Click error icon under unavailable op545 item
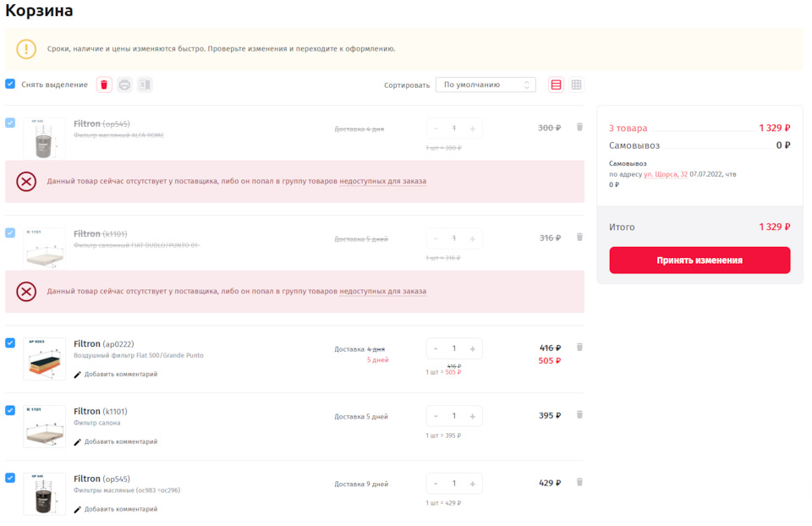812x526 pixels. click(26, 182)
